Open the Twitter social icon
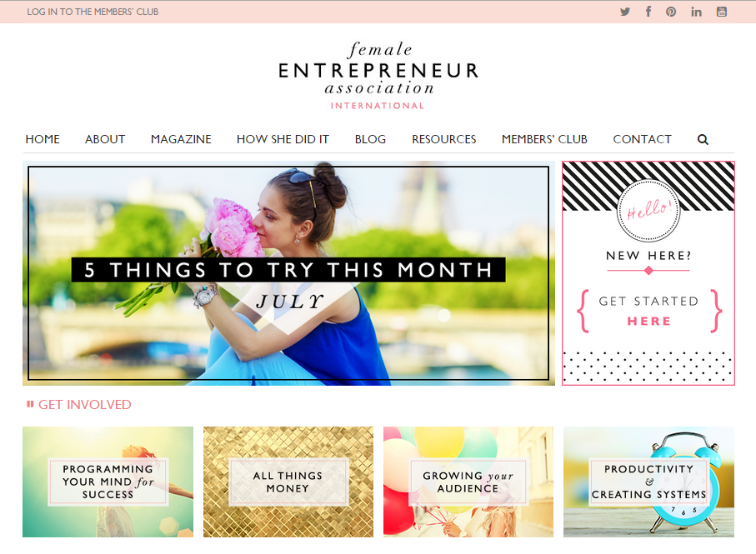Image resolution: width=756 pixels, height=554 pixels. 625,12
